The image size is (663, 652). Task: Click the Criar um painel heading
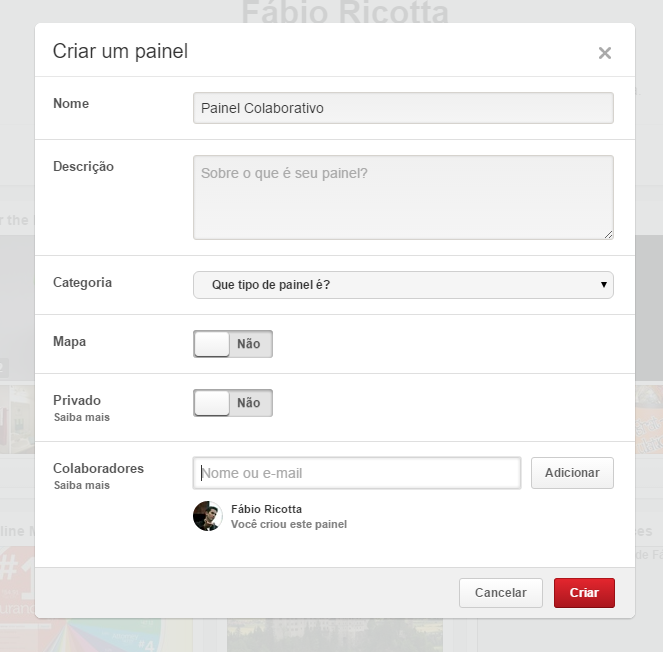[120, 51]
